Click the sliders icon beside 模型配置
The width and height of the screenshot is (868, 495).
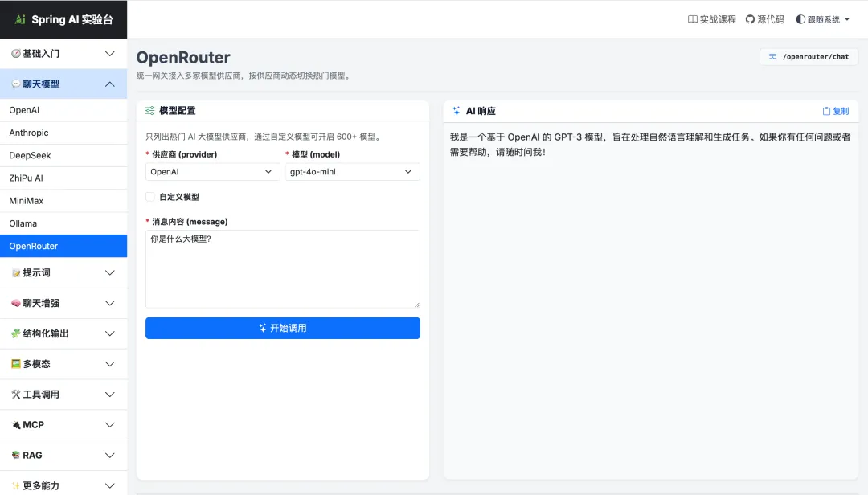click(x=150, y=111)
